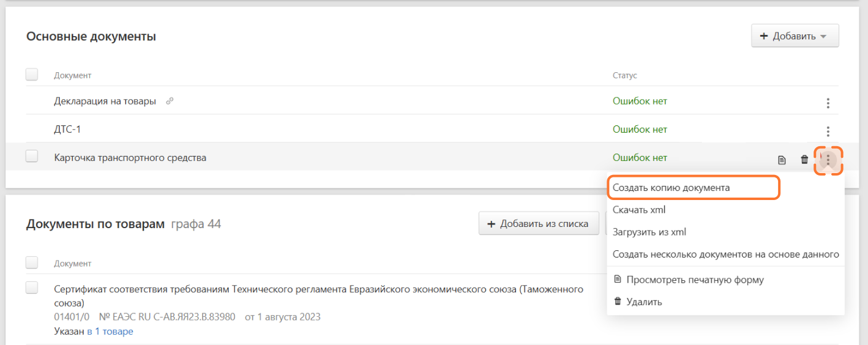Click the Сертификат соответствия требованиям document title
The width and height of the screenshot is (868, 345).
pos(319,295)
